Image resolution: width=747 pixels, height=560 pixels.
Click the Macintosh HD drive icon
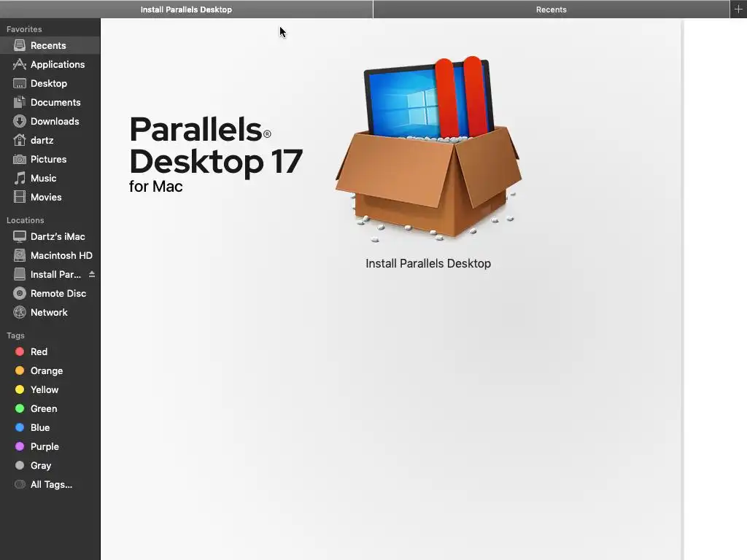pos(20,256)
